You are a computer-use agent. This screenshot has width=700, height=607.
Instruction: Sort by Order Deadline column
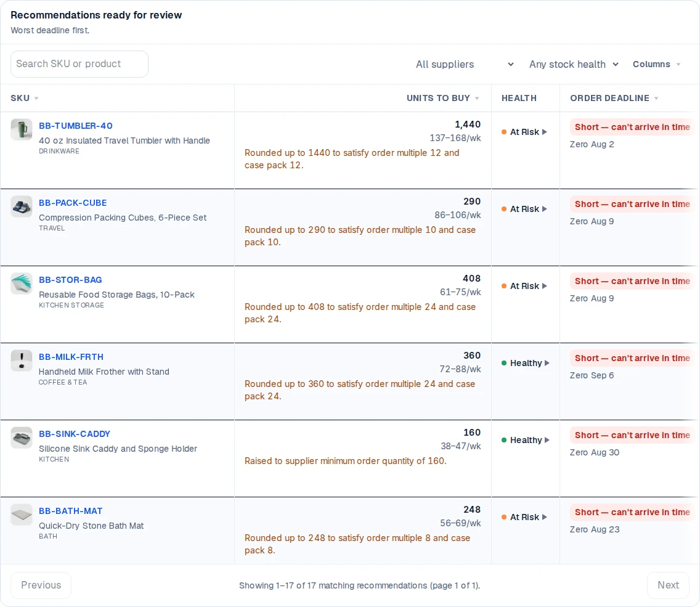614,98
